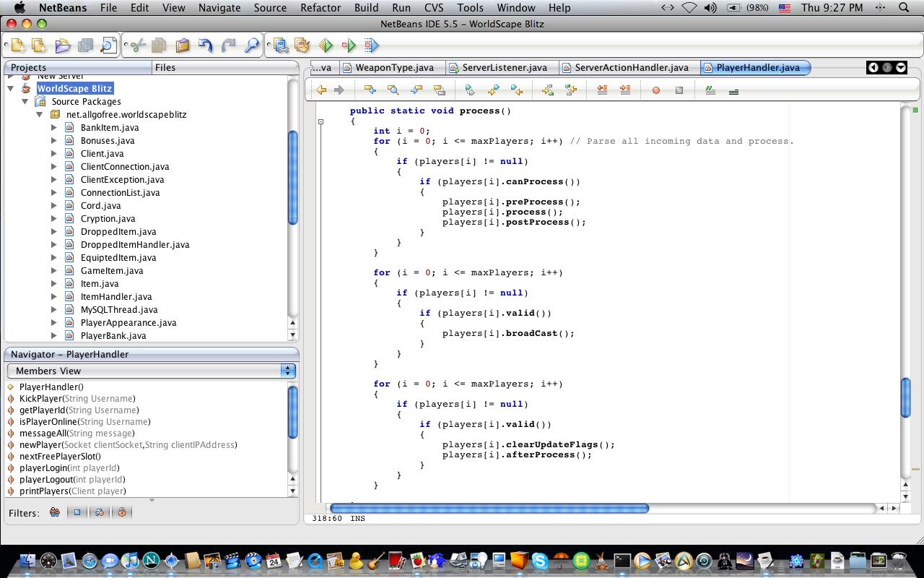Switch to the Files panel tab
The height and width of the screenshot is (578, 924).
[x=225, y=67]
